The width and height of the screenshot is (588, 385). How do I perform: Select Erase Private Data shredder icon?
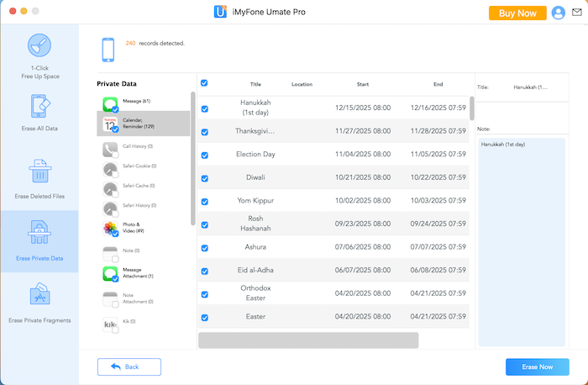(39, 232)
